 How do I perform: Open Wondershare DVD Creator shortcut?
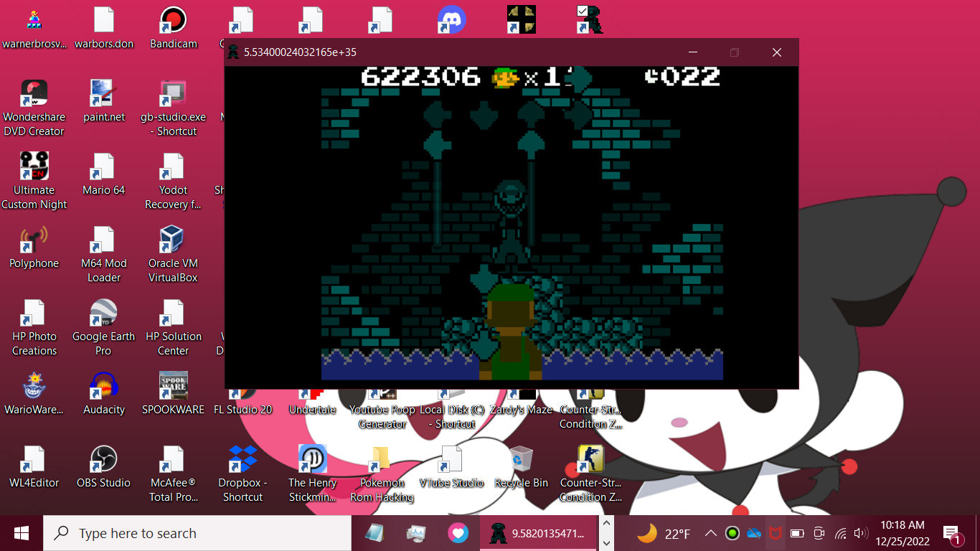click(34, 108)
